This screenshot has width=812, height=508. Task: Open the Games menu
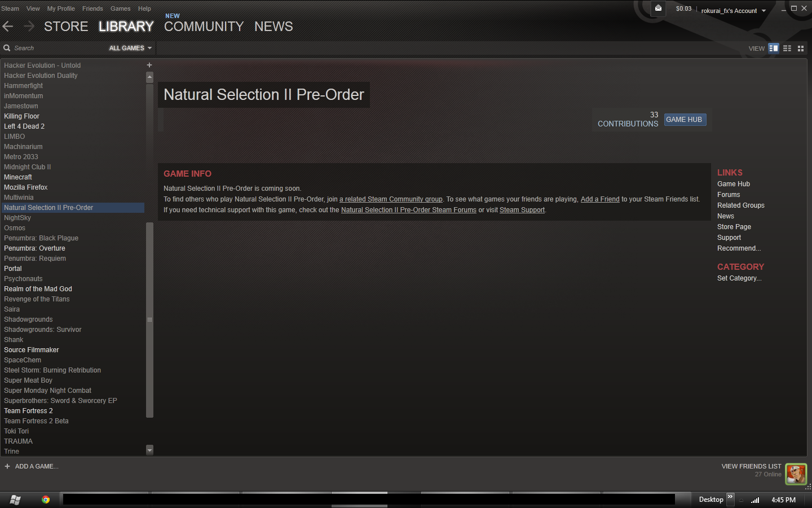(120, 8)
